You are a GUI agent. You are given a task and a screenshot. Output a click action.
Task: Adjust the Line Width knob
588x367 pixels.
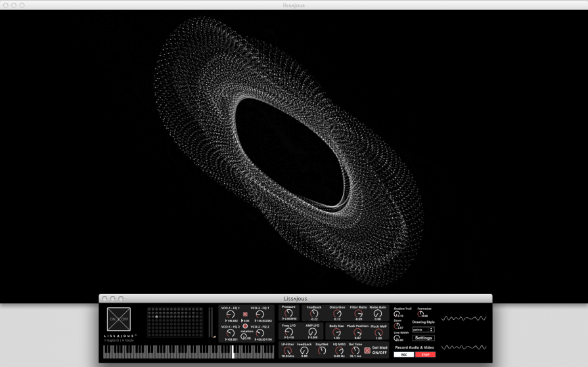click(x=397, y=337)
